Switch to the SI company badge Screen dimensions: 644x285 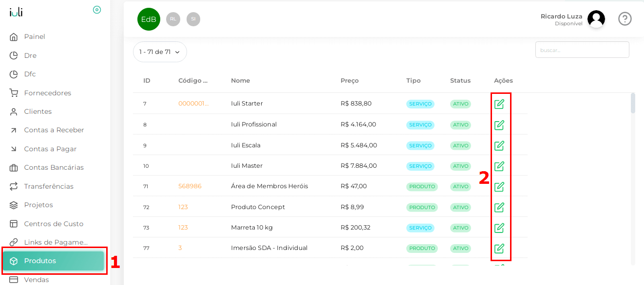[193, 19]
